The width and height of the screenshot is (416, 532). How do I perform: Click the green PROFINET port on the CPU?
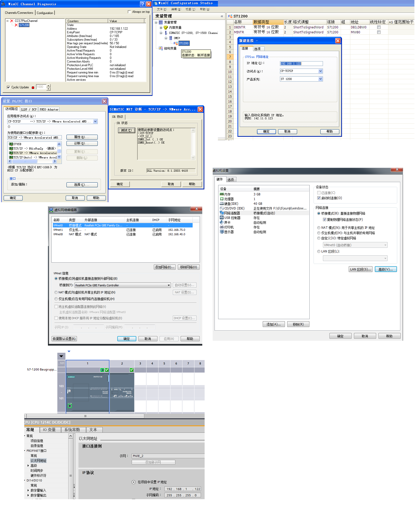(x=70, y=406)
